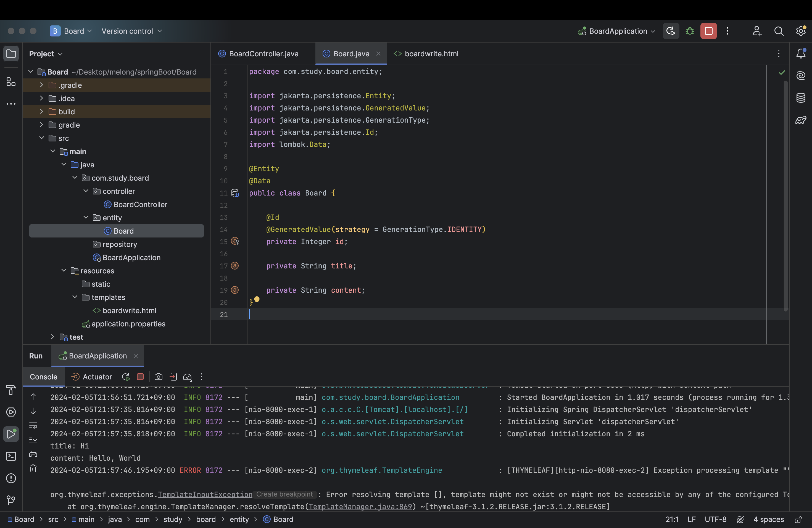
Task: Open the Notifications bell icon
Action: coord(801,54)
